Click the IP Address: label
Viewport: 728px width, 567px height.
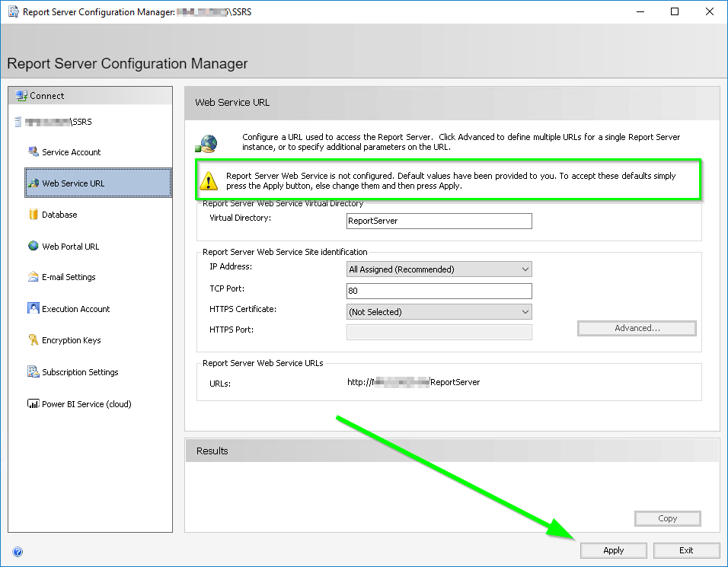click(231, 266)
